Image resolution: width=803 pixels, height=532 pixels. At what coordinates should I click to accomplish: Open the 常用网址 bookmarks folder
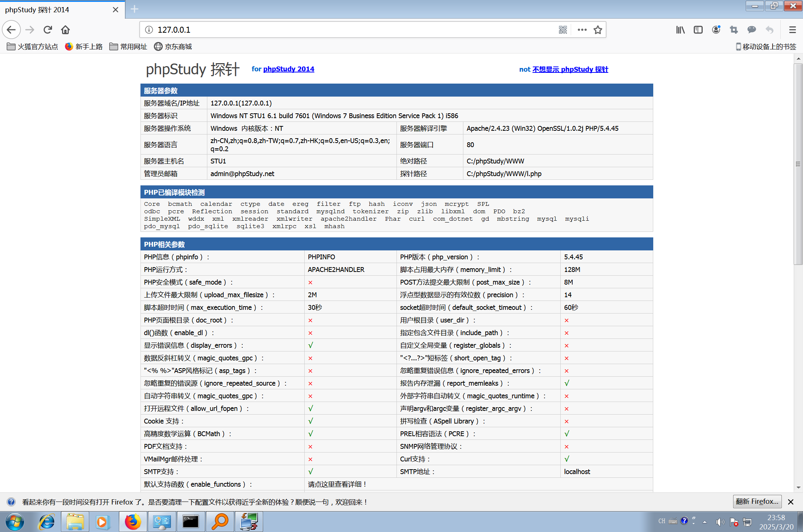(129, 46)
